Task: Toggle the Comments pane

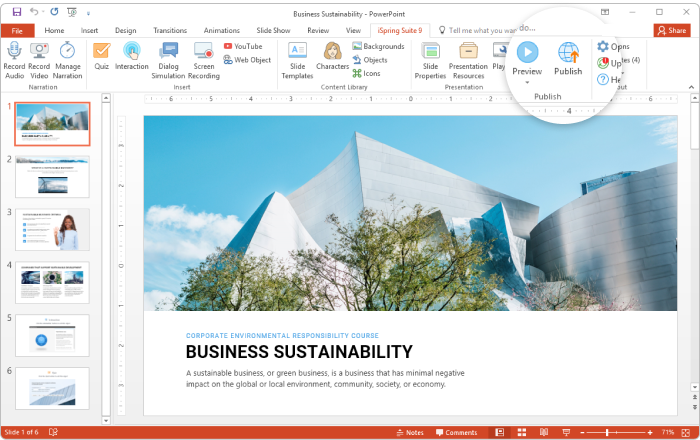Action: point(456,432)
